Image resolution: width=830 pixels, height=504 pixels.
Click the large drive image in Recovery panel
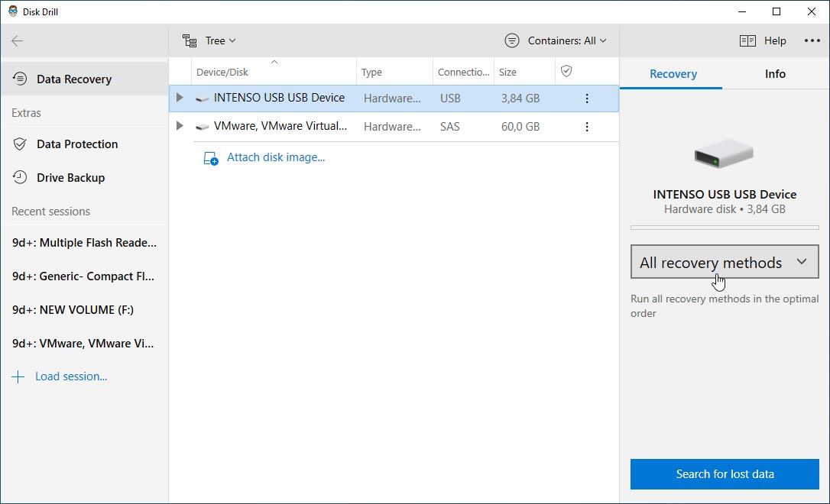tap(724, 154)
